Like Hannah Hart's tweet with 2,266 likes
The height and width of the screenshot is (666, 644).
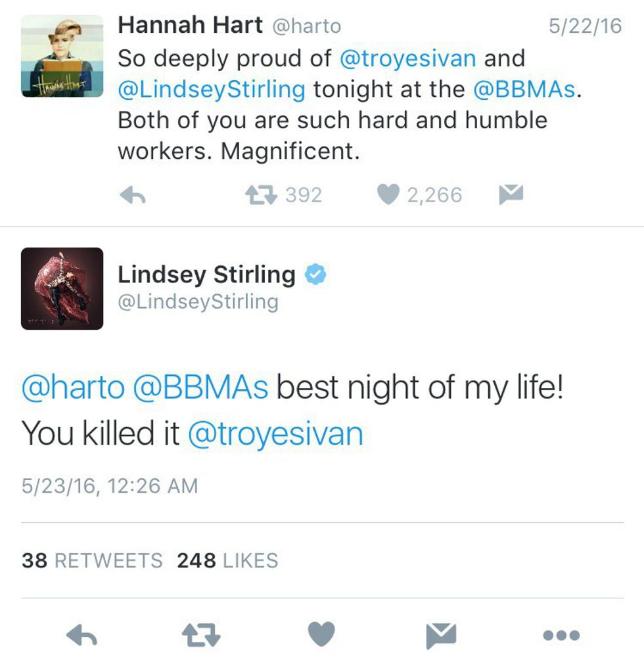coord(388,194)
